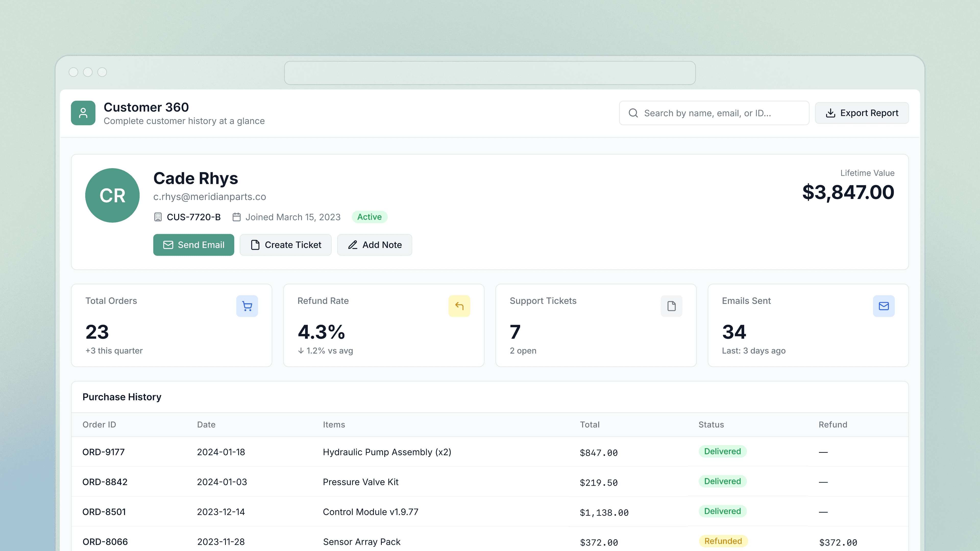Viewport: 980px width, 551px height.
Task: Click the $219.50 order total
Action: pos(599,483)
